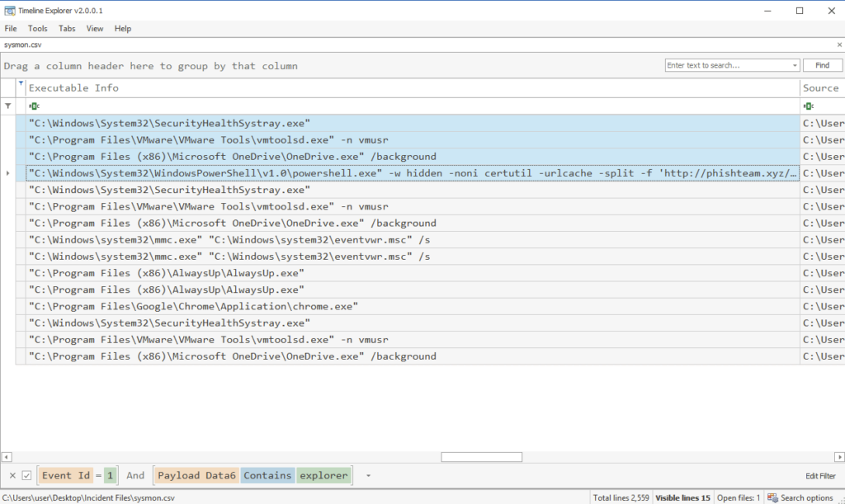845x504 pixels.
Task: Toggle the filter enabled checkbox
Action: click(26, 475)
